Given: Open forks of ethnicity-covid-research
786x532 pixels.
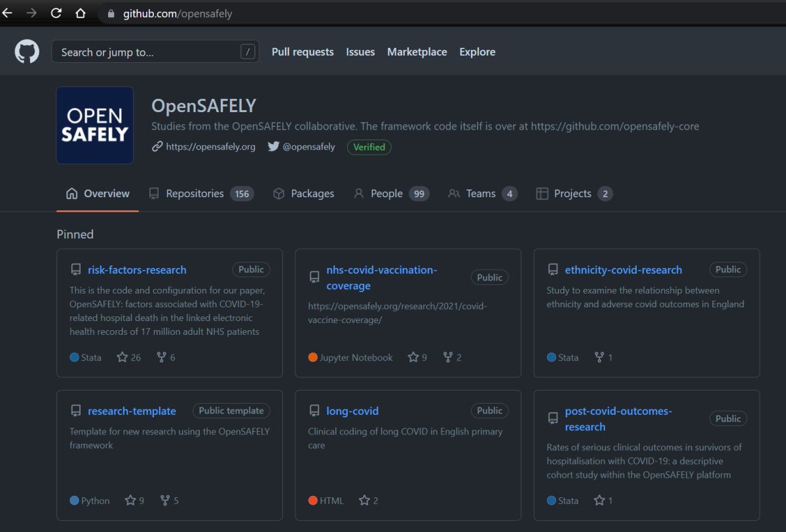Looking at the screenshot, I should point(603,357).
